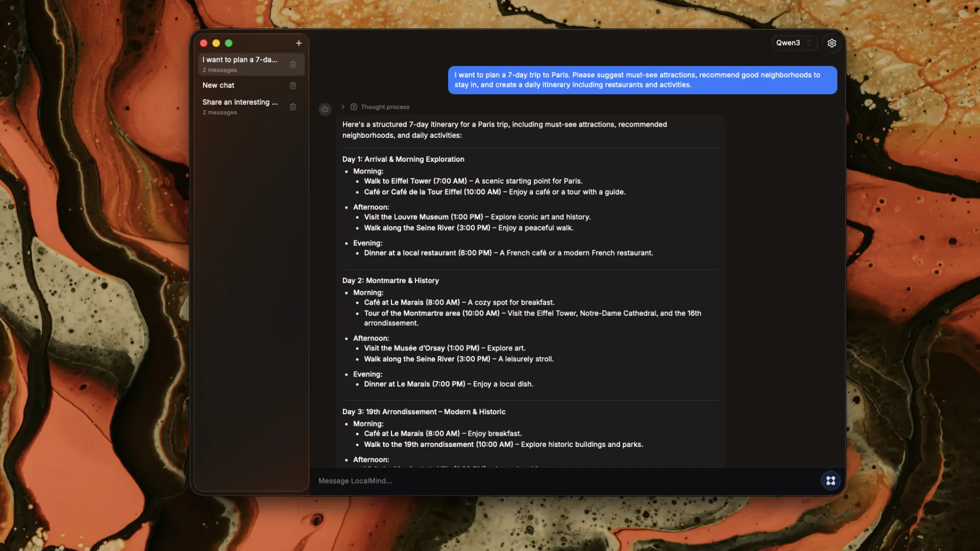Screen dimensions: 980x551
Task: Delete the '7-day trip' chat
Action: coord(293,65)
